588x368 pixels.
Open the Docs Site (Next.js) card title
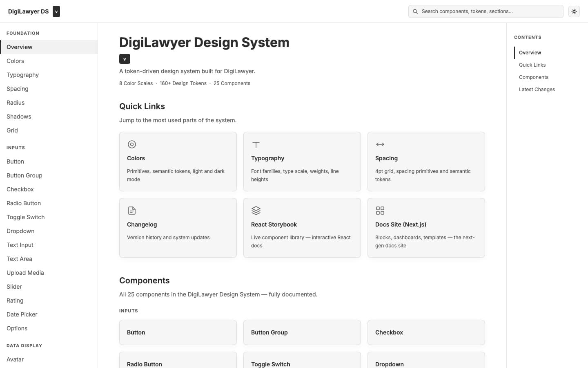[401, 224]
